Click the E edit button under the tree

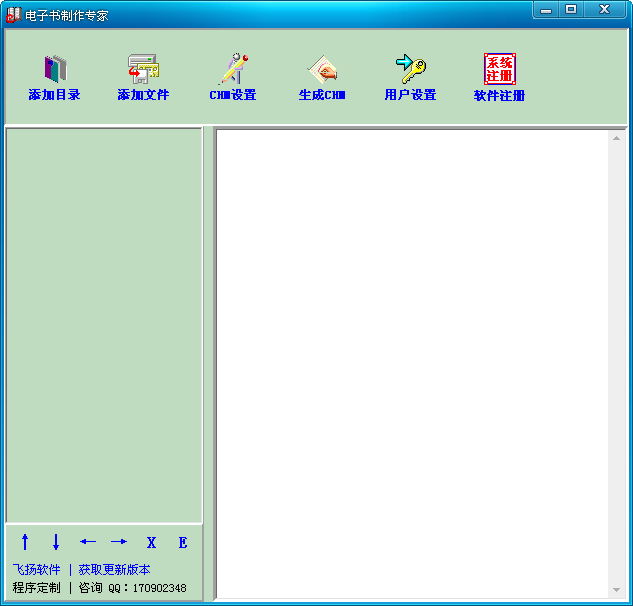[183, 543]
